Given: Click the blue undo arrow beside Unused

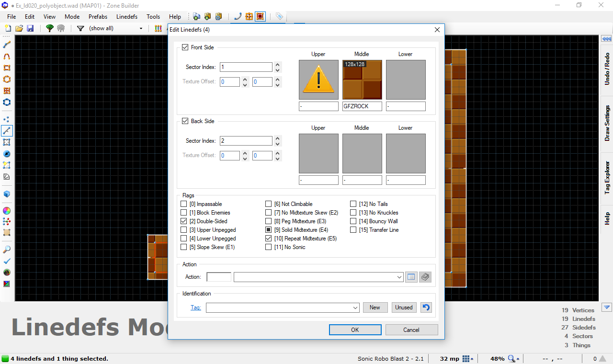Looking at the screenshot, I should pyautogui.click(x=425, y=307).
